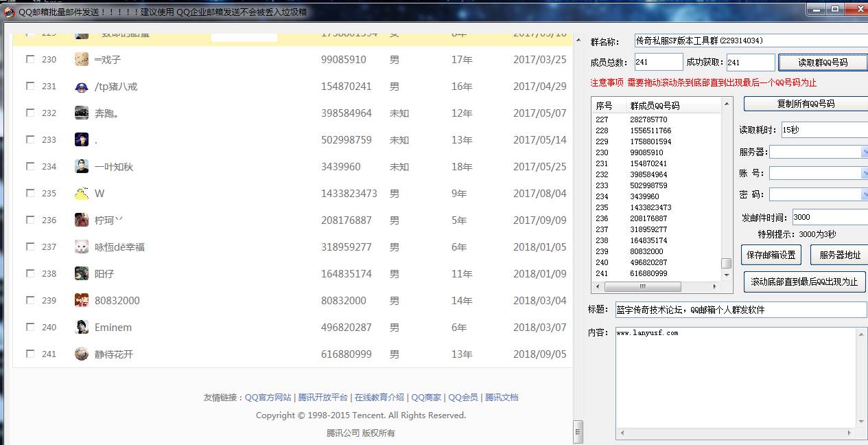Screen dimensions: 868x445
Task: Click the left arrow under the 内容 box
Action: 622,433
